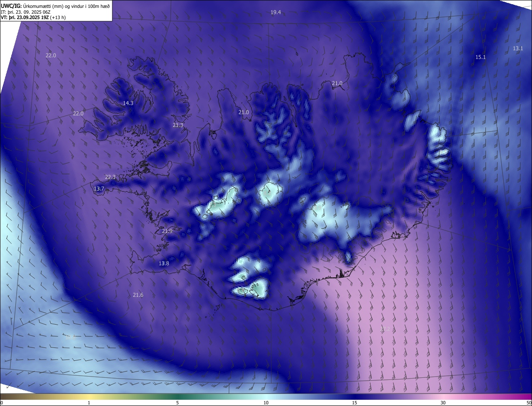Click the colorbar tick label 50
Viewport: 532px width, 406px height.
click(529, 403)
